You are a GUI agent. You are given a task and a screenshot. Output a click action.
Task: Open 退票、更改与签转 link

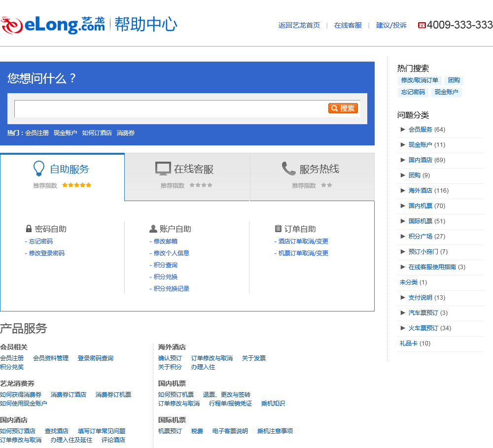[x=226, y=395]
